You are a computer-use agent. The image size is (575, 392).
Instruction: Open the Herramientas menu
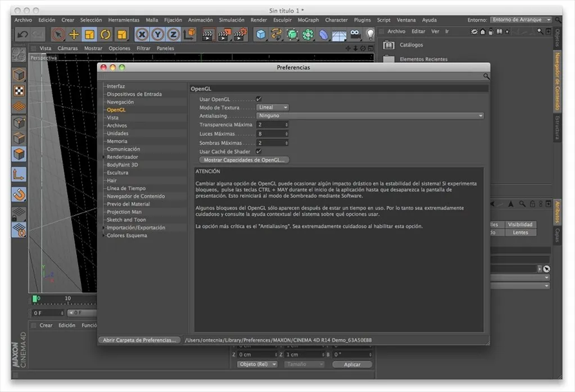[x=124, y=20]
